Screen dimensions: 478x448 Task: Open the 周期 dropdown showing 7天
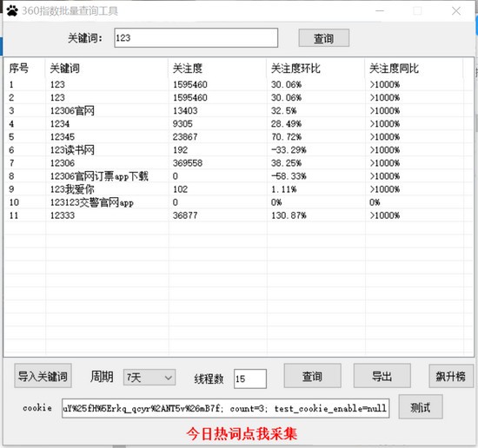149,378
